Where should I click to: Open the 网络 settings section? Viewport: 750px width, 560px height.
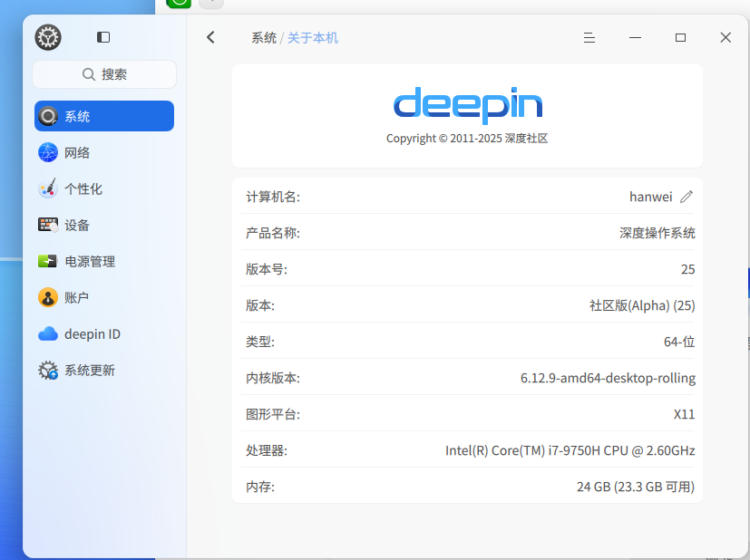point(104,152)
